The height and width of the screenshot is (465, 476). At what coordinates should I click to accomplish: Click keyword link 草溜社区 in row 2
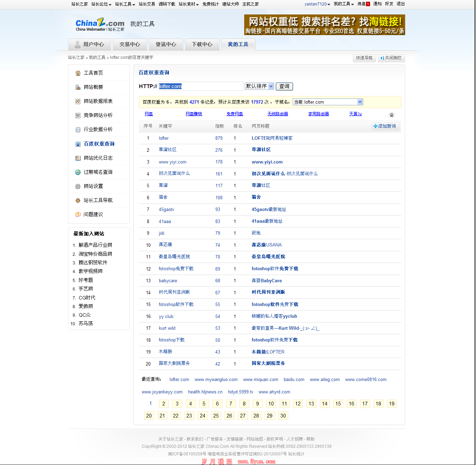point(167,150)
